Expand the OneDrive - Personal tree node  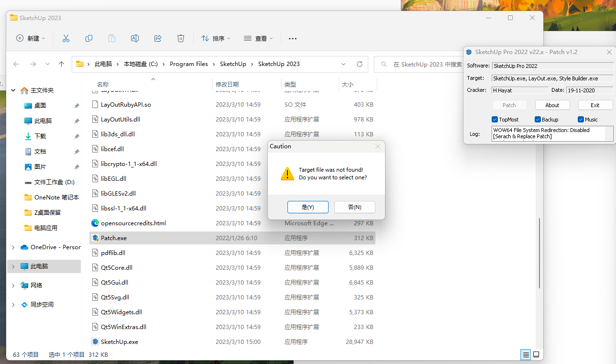[x=13, y=247]
